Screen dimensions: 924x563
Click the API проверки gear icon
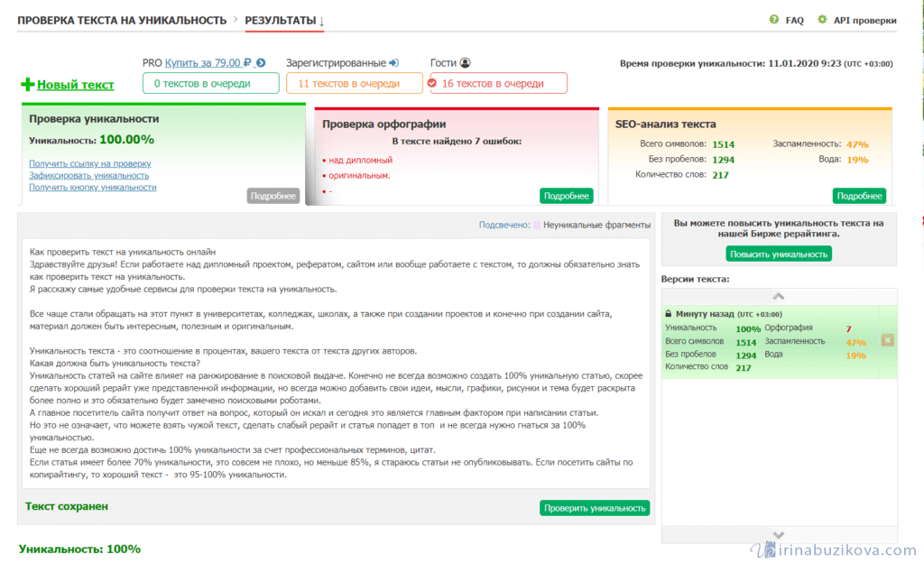(x=822, y=20)
